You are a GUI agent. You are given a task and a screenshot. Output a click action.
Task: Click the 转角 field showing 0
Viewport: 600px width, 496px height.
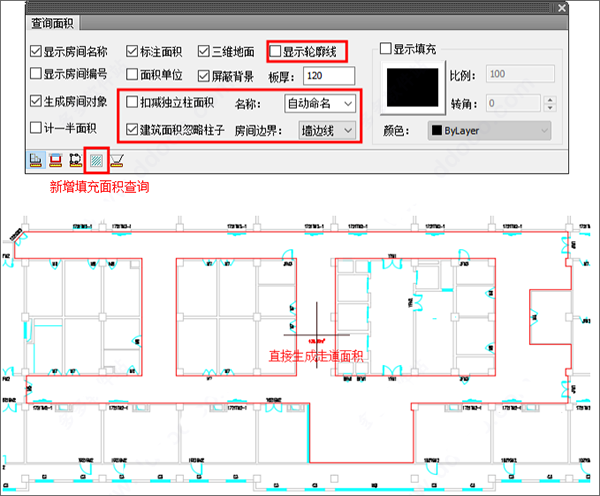(513, 103)
